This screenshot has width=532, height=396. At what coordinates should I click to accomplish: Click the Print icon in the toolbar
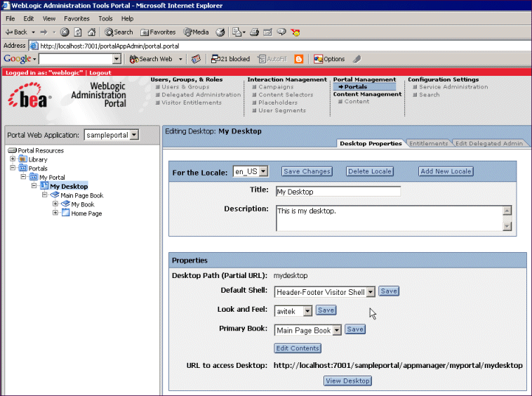coord(255,32)
